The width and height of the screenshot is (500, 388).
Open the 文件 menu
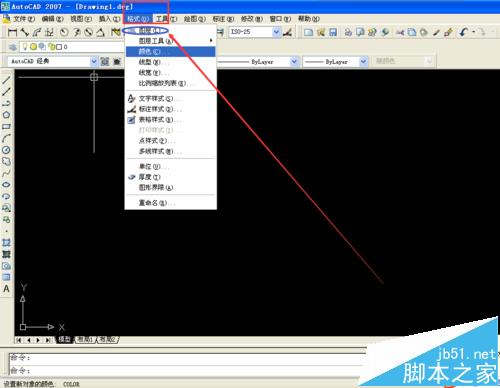click(x=24, y=19)
